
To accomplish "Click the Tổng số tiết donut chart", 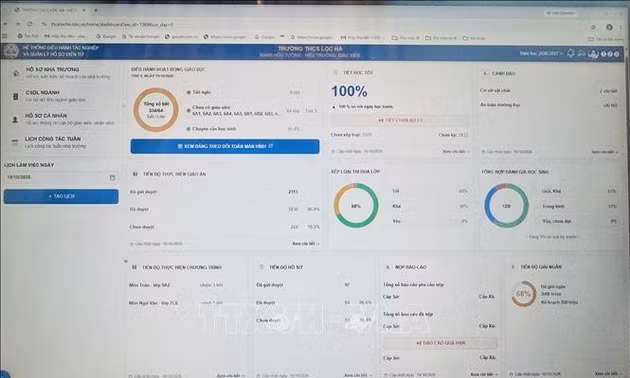I will click(156, 110).
